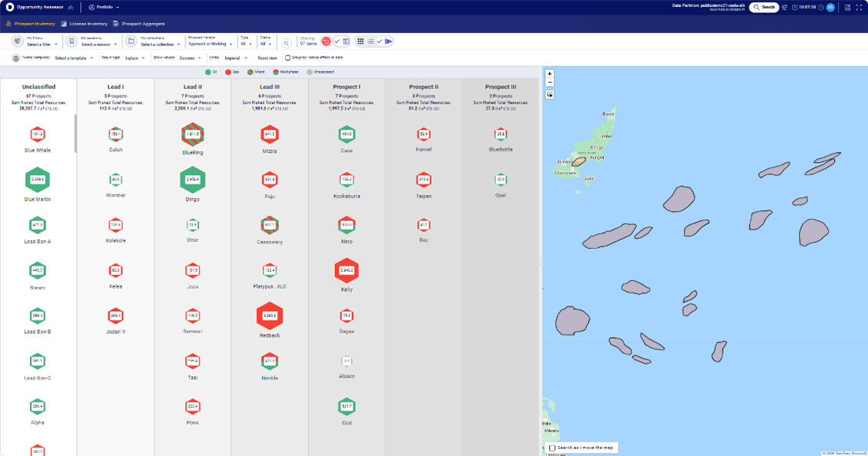Click the red notification count badge
This screenshot has height=456, width=868.
326,41
